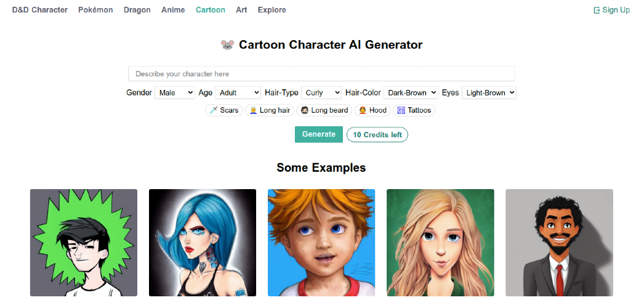Click the mouse emoji beside the title
The width and height of the screenshot is (644, 308).
tap(228, 45)
